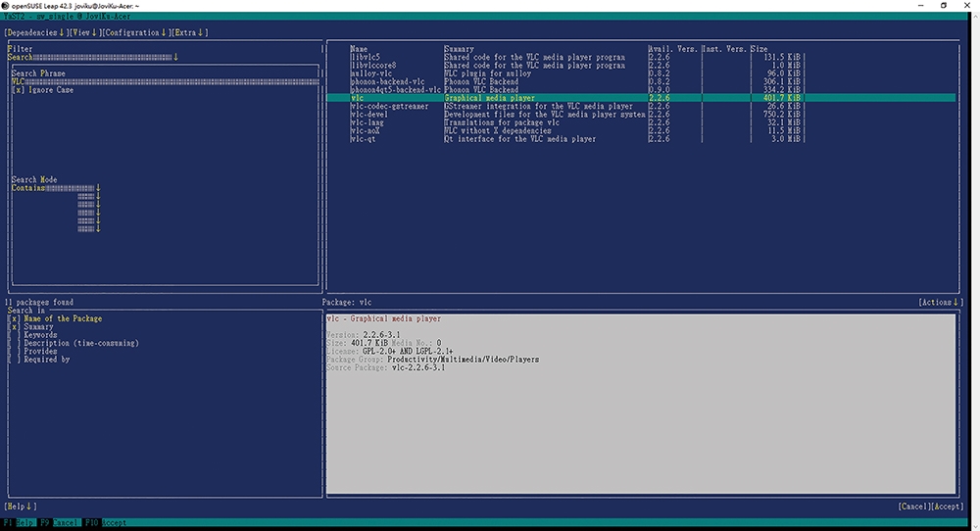Select the highlighted vlc package row
Image resolution: width=980 pixels, height=531 pixels.
click(641, 97)
